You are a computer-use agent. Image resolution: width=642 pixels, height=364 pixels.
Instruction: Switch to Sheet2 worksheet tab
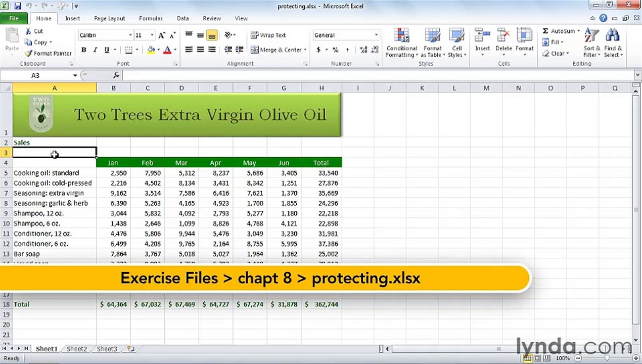click(x=77, y=349)
